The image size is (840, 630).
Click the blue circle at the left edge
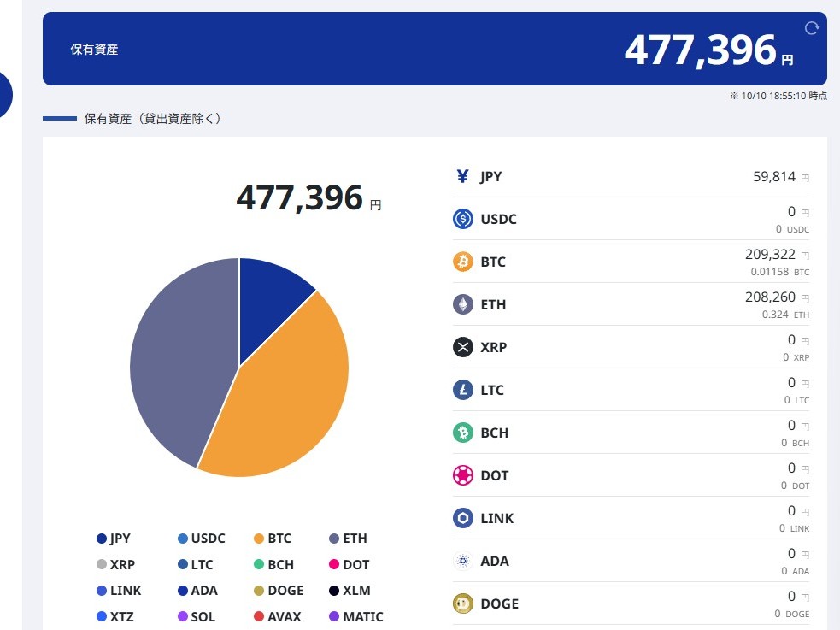[x=4, y=94]
